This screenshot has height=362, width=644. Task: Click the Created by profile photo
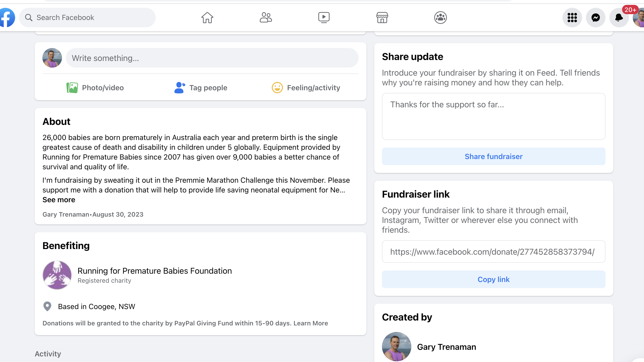click(x=396, y=347)
